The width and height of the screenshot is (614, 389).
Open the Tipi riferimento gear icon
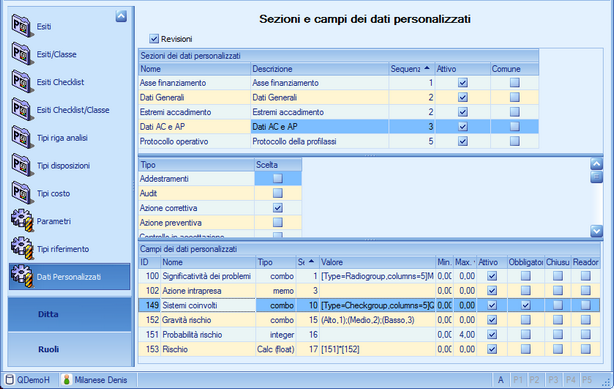(22, 248)
